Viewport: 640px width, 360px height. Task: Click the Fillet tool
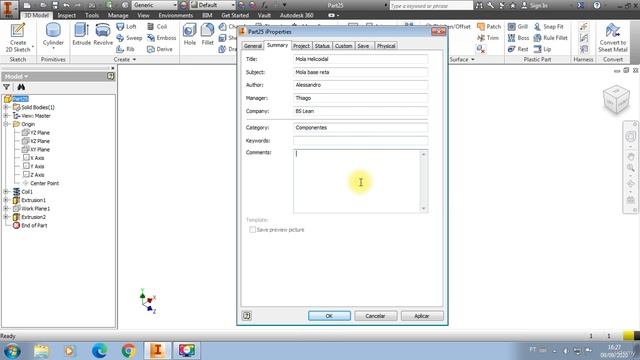(207, 34)
